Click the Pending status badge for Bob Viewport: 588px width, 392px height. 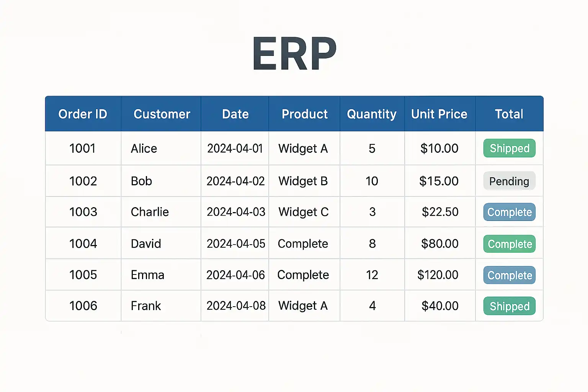tap(509, 181)
